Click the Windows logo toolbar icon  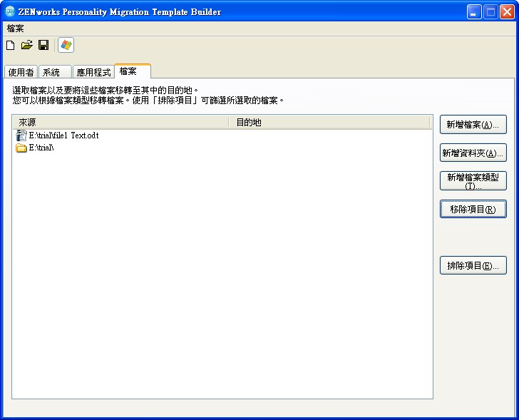click(66, 45)
